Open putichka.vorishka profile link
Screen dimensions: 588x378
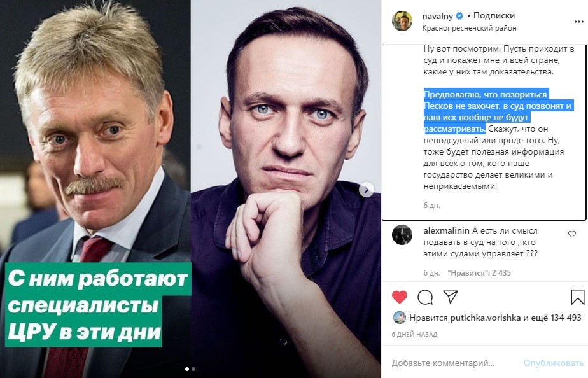tap(486, 318)
